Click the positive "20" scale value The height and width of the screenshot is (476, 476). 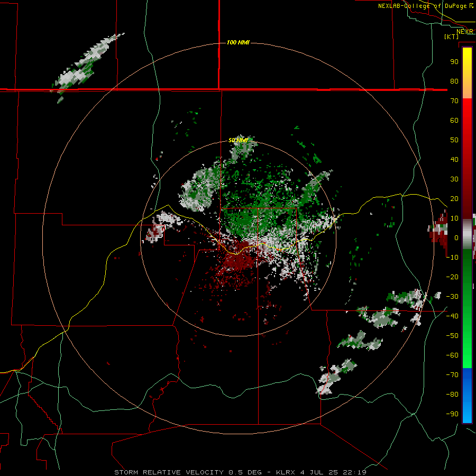454,199
